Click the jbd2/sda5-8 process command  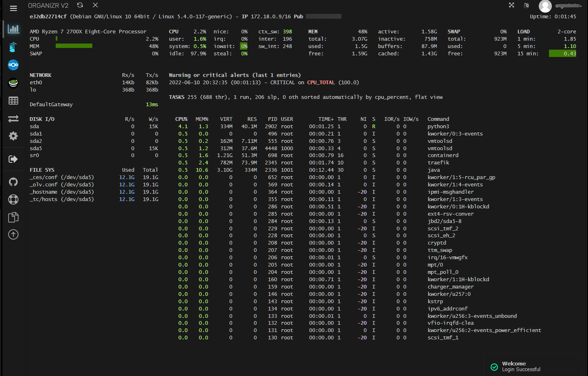tap(444, 221)
